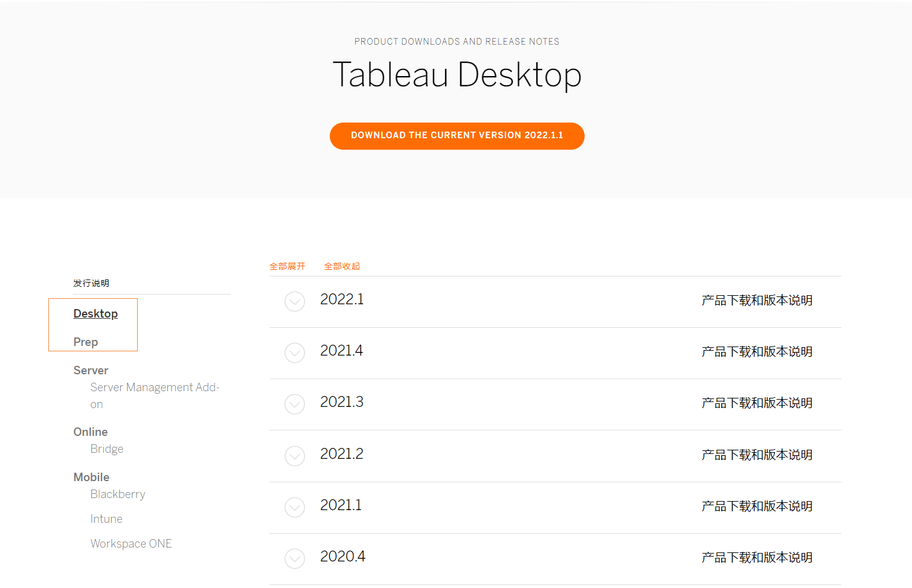Expand the 2021.4 release section chevron
The height and width of the screenshot is (588, 912).
tap(295, 353)
